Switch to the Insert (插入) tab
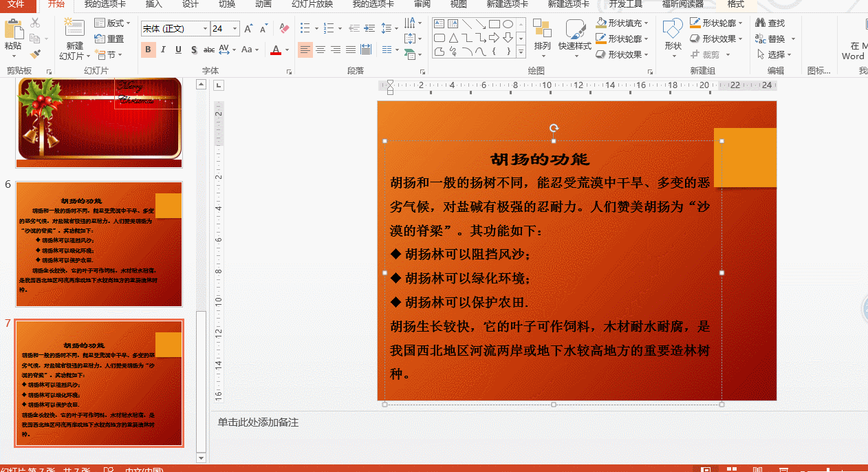 click(x=154, y=4)
